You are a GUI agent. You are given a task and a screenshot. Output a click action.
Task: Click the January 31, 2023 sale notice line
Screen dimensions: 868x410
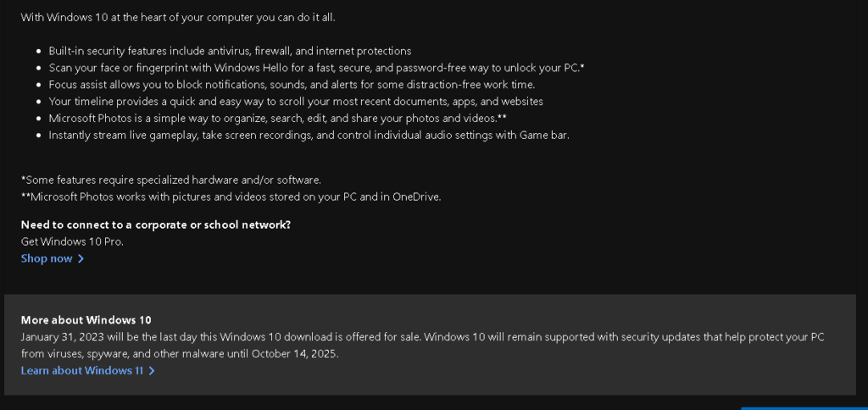tap(422, 336)
